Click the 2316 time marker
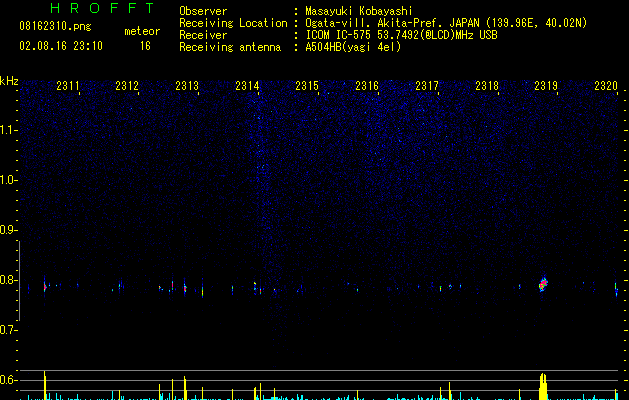 click(x=367, y=86)
